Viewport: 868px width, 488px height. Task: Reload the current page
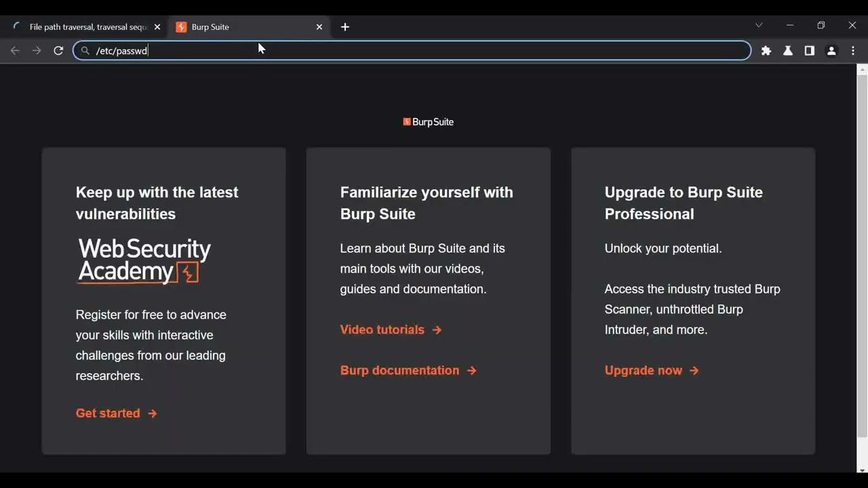tap(58, 51)
